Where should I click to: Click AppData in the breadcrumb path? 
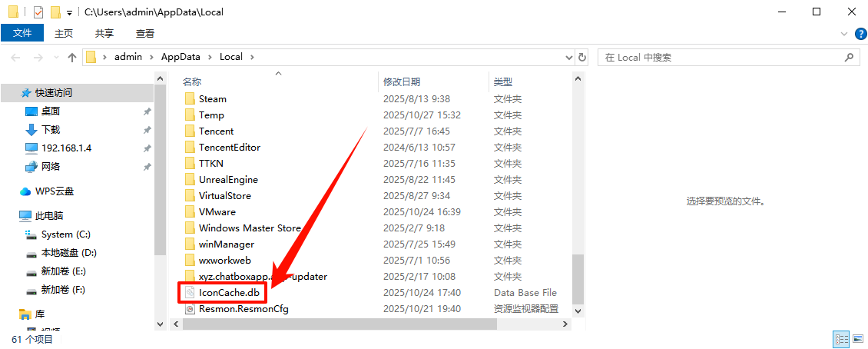181,57
